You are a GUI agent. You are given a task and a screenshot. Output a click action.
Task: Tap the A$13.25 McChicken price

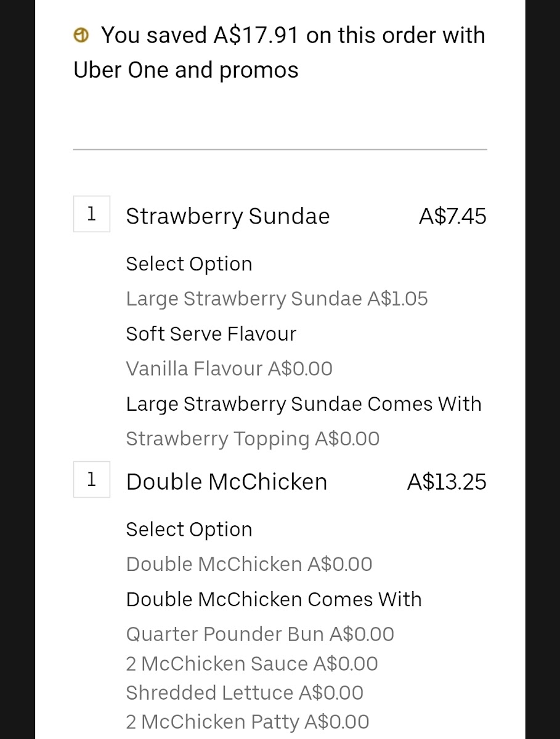point(447,482)
